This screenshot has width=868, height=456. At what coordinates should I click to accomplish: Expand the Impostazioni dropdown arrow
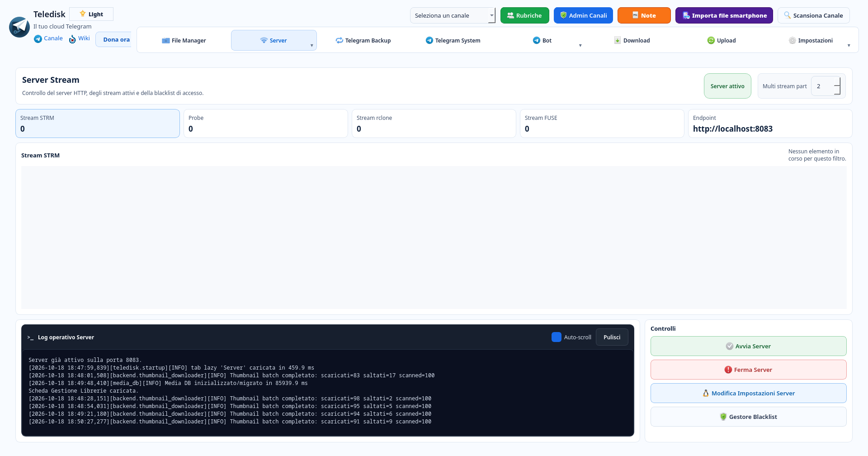849,45
